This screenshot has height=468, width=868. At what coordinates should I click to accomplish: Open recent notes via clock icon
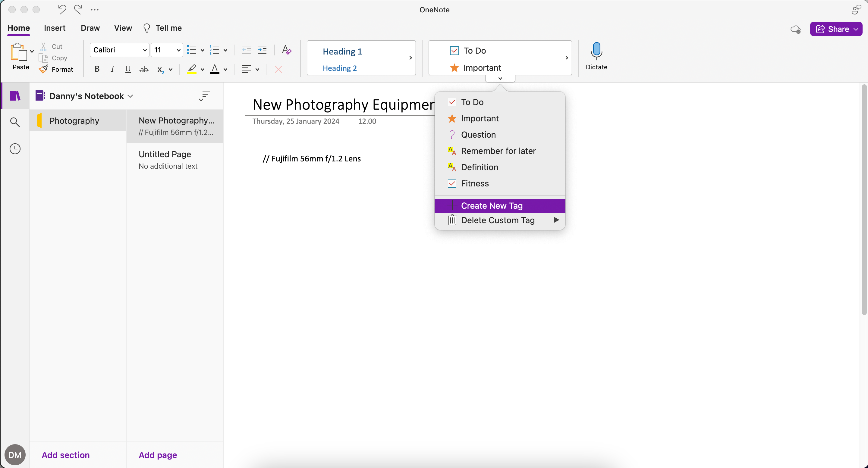pyautogui.click(x=15, y=148)
